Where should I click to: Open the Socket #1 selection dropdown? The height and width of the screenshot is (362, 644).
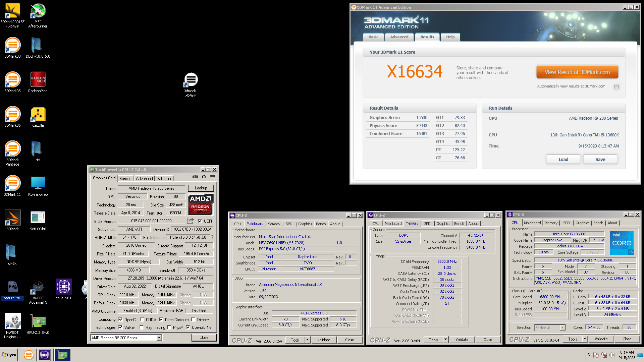click(x=550, y=327)
